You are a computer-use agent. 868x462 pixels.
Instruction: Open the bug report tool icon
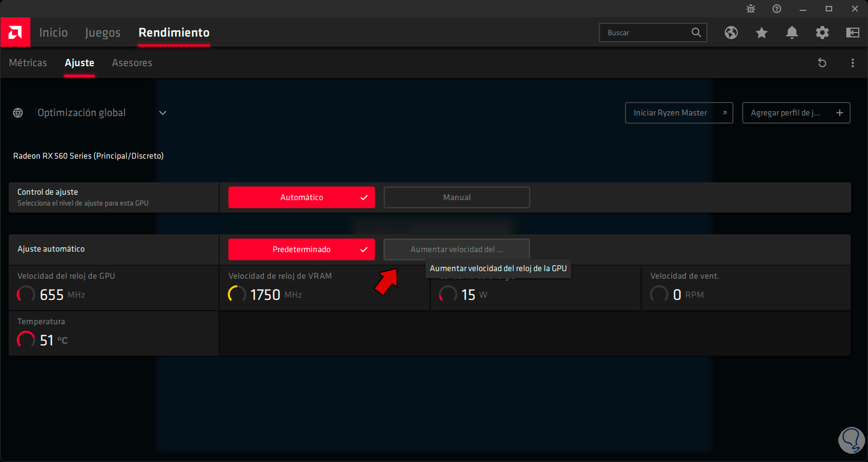pos(751,9)
